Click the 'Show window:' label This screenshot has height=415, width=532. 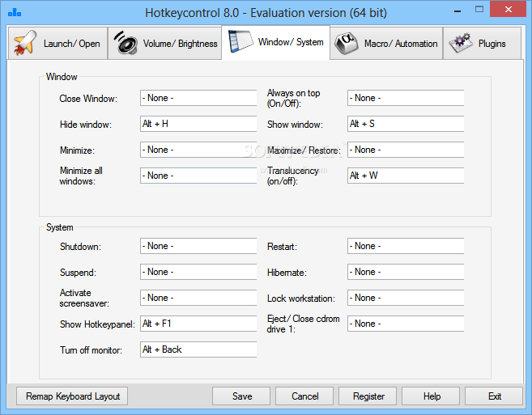tap(295, 125)
